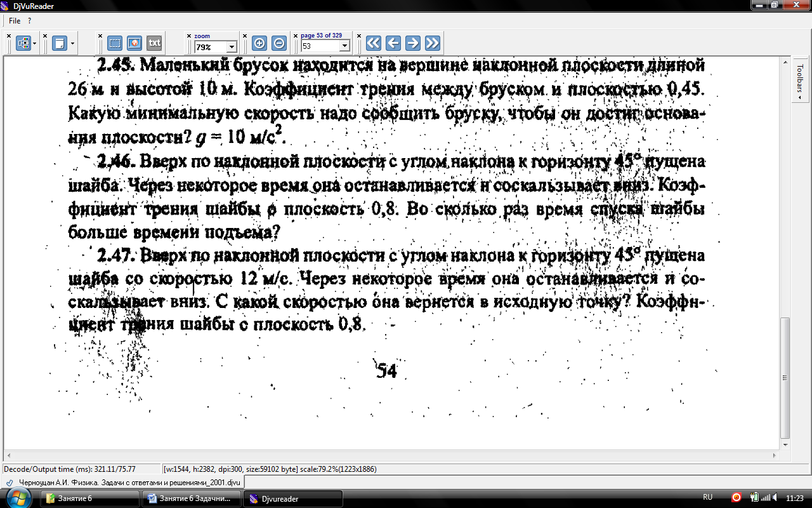Viewport: 812px width, 508px height.
Task: Click the 11:23 system clock
Action: tap(795, 498)
